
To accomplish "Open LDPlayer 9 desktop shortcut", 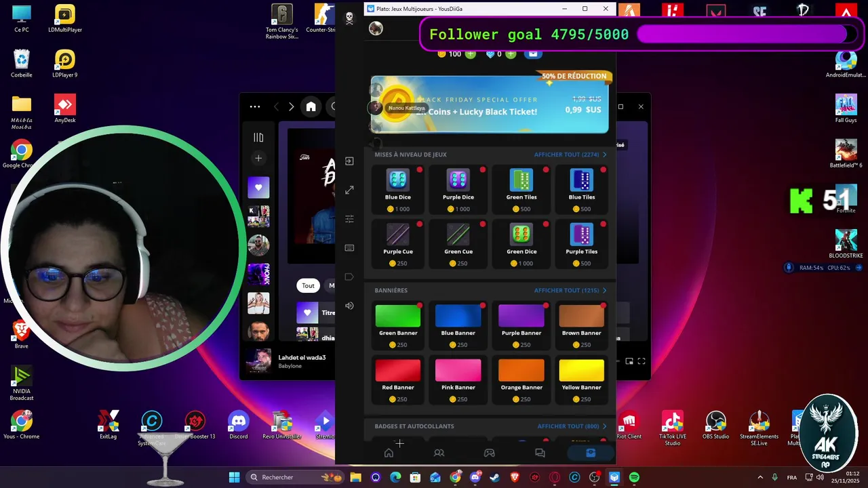I will point(65,64).
